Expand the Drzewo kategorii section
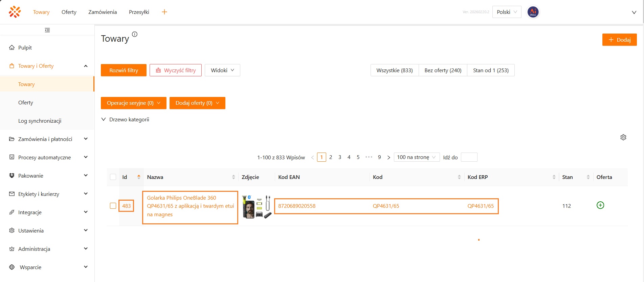Image resolution: width=644 pixels, height=282 pixels. pyautogui.click(x=125, y=119)
